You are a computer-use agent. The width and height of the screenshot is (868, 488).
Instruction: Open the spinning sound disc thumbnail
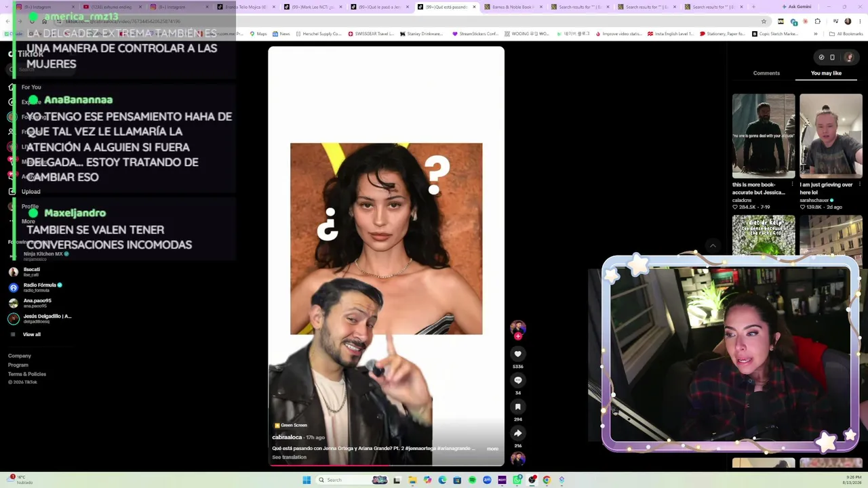click(x=517, y=458)
